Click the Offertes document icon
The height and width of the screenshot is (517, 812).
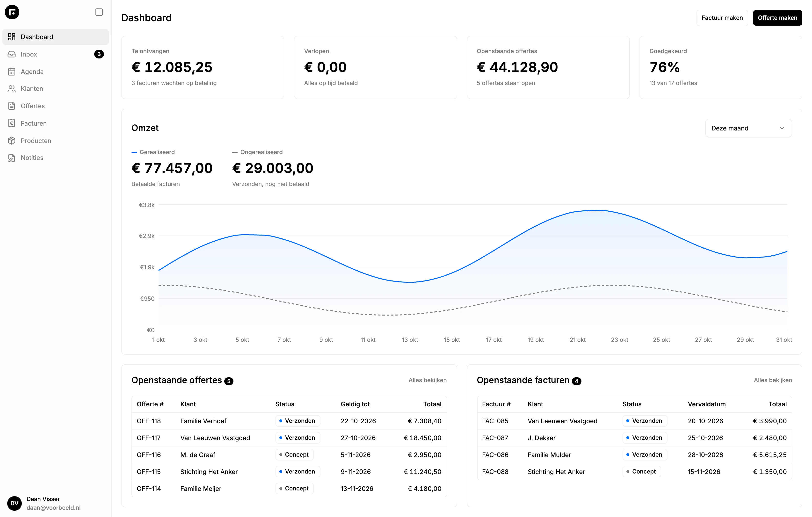[12, 106]
